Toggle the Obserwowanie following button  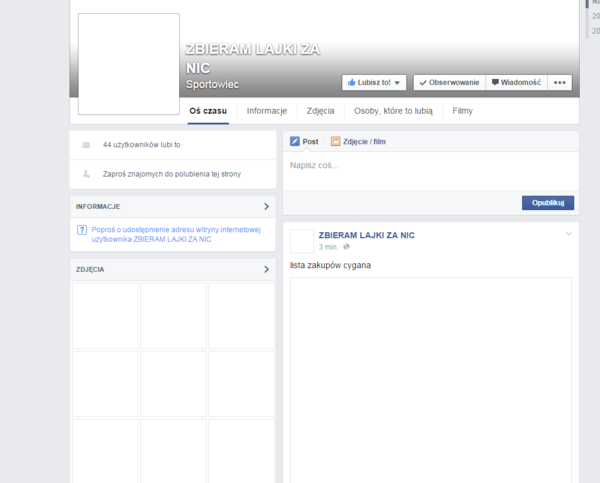[448, 83]
